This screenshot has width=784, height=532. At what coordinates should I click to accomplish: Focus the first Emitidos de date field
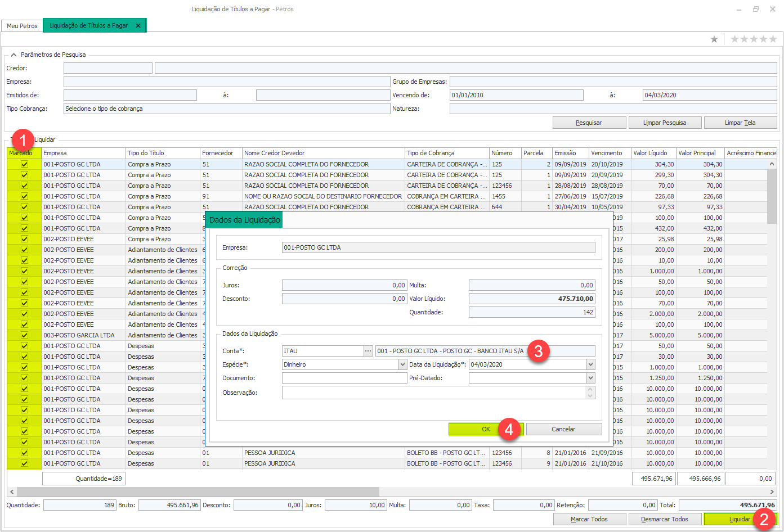[130, 95]
